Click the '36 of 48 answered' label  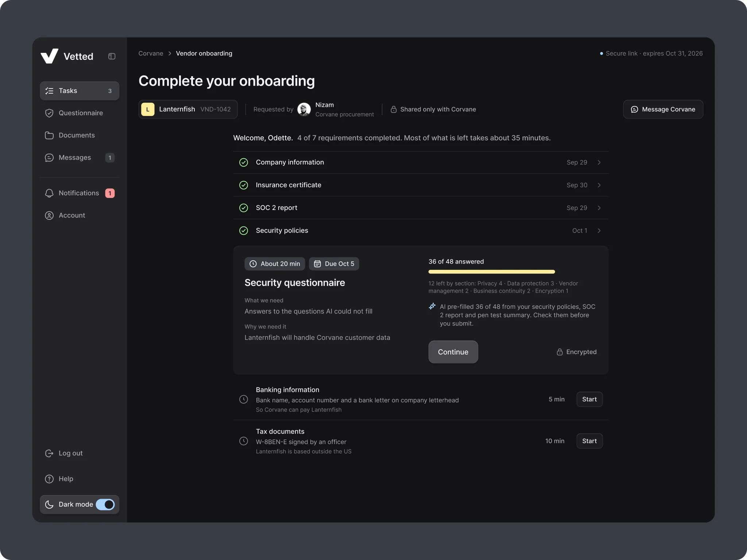coord(456,262)
